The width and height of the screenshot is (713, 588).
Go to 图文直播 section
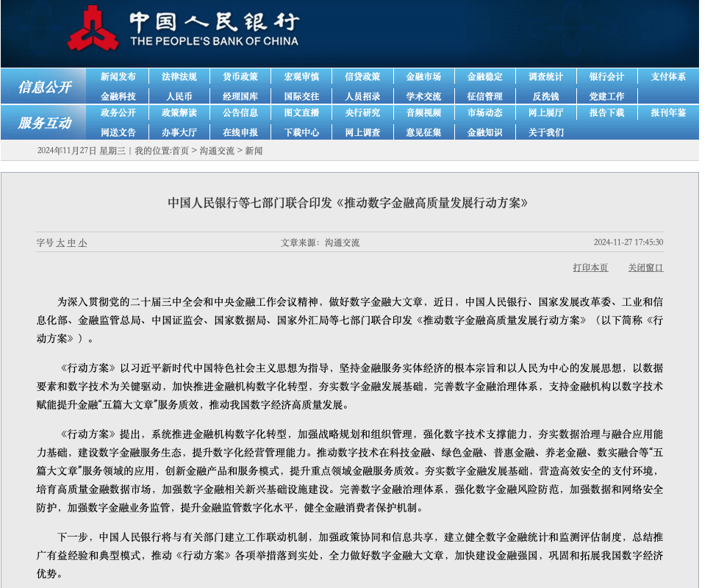click(x=301, y=112)
